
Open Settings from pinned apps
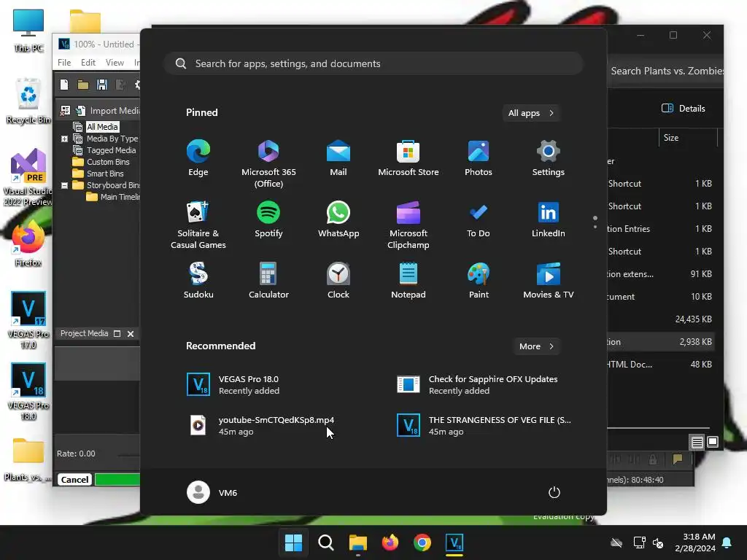pos(549,158)
